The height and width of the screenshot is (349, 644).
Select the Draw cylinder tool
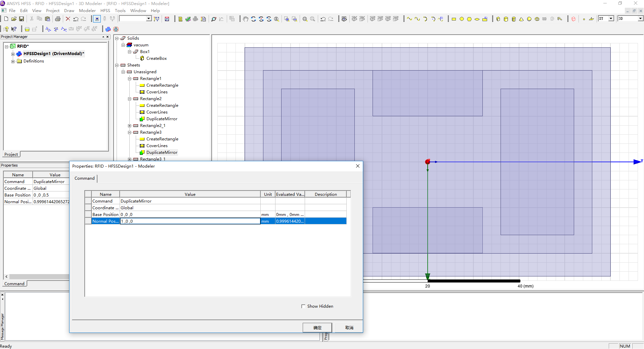(x=506, y=19)
